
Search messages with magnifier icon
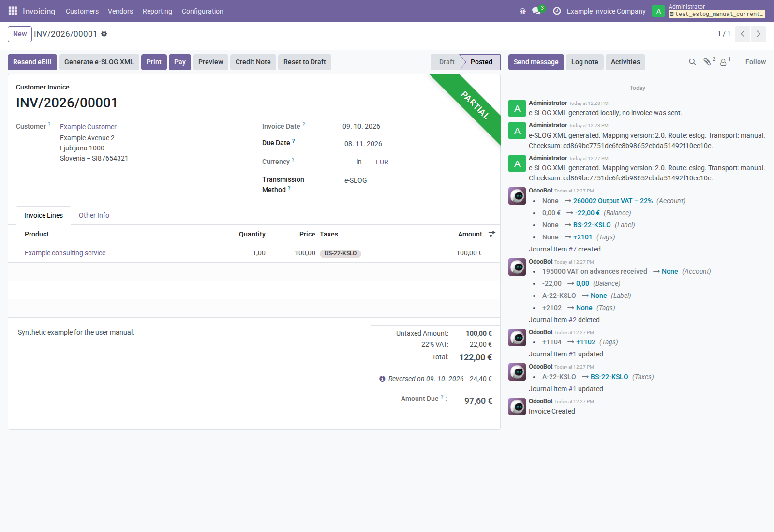(692, 62)
